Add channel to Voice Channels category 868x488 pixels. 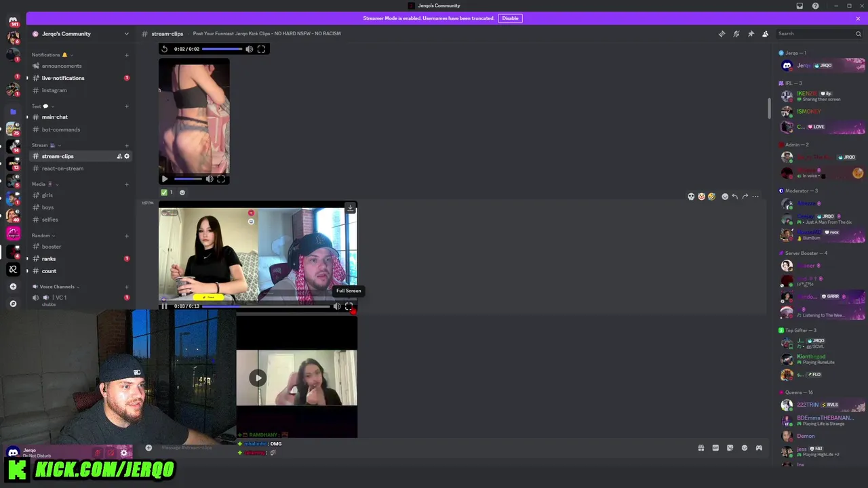(127, 287)
